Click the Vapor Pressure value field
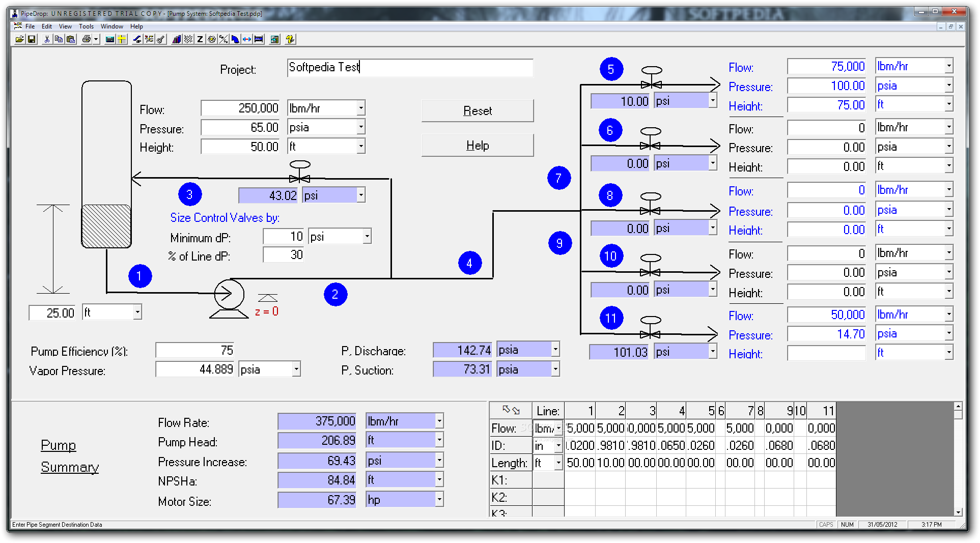This screenshot has height=543, width=980. pyautogui.click(x=195, y=369)
